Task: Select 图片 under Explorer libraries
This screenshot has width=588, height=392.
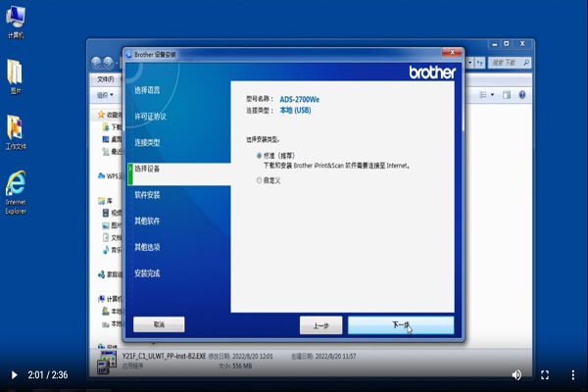Action: (112, 225)
